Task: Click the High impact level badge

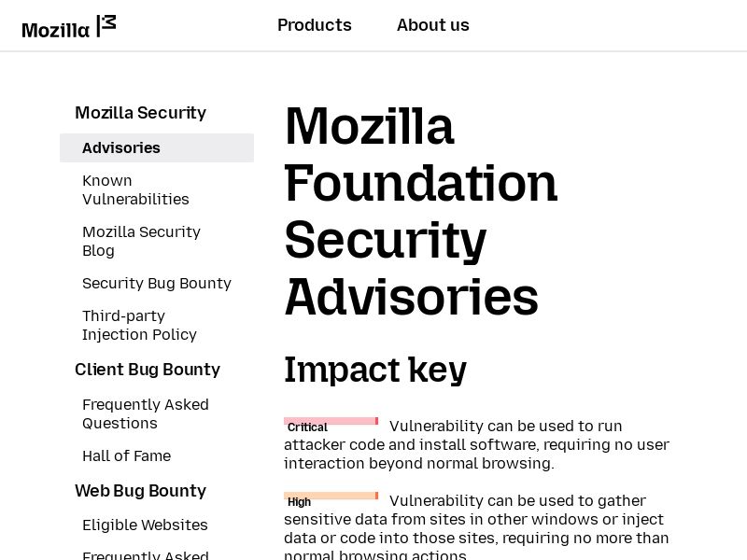Action: point(331,499)
